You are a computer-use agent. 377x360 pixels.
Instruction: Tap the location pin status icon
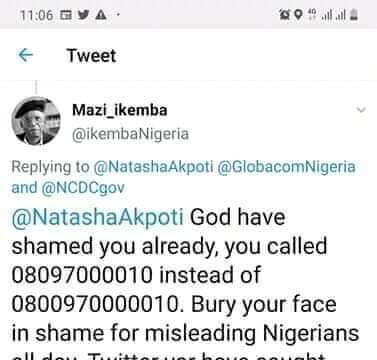(299, 15)
